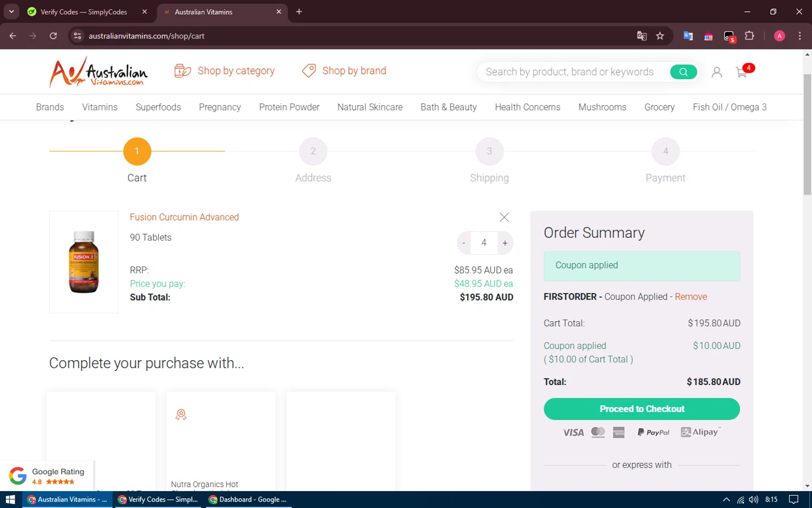Click the browser back arrow
Screen dimensions: 812x508
(13, 36)
